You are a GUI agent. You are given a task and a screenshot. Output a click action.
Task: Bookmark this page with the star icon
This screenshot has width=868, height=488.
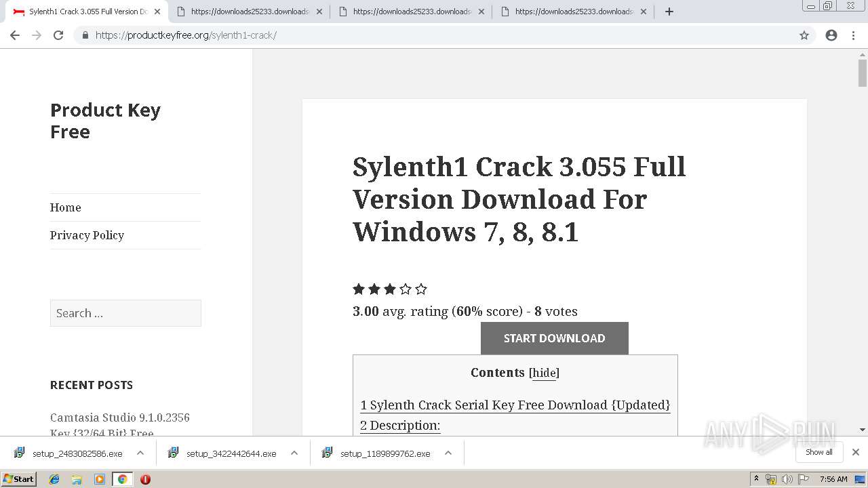click(804, 35)
